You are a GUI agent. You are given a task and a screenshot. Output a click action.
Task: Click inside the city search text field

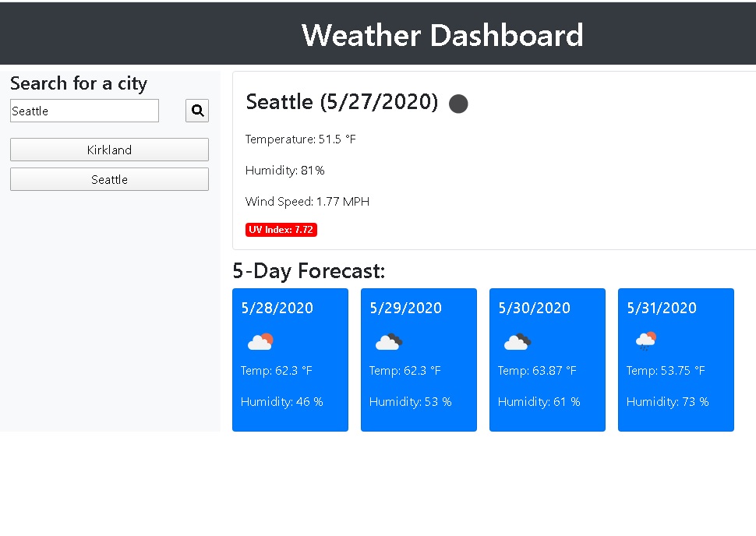point(83,110)
